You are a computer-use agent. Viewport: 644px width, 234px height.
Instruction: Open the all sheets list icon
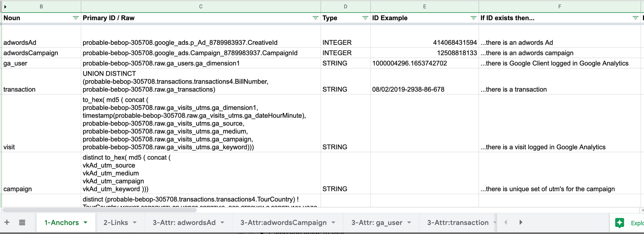pyautogui.click(x=22, y=222)
